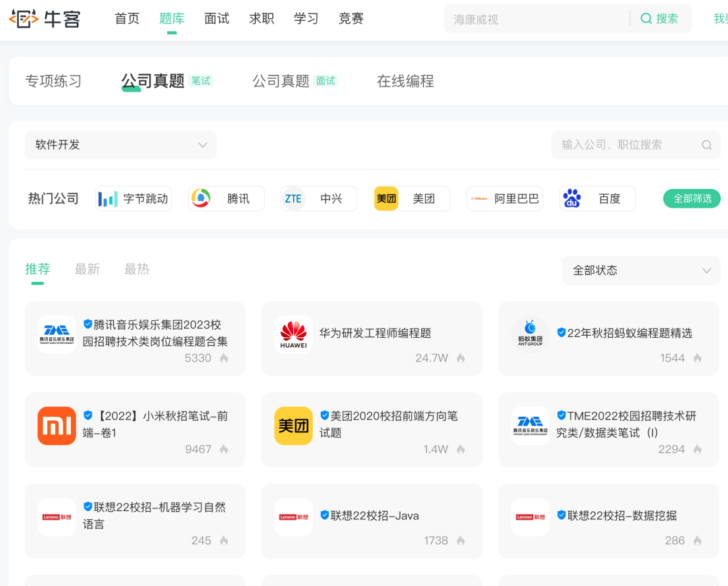This screenshot has height=586, width=728.
Task: Click the Alibaba logo icon
Action: [x=479, y=199]
